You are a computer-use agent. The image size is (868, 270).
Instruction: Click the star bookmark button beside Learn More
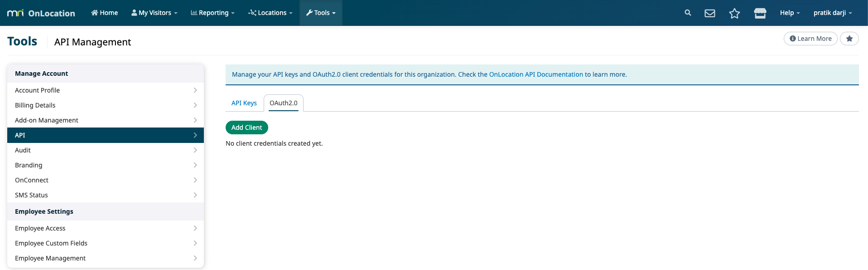(849, 39)
